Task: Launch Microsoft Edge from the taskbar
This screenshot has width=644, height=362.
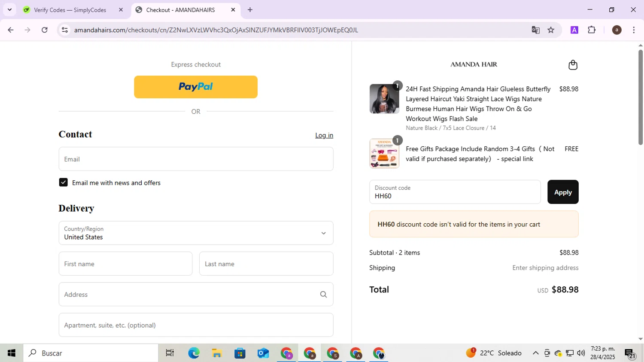Action: (x=194, y=353)
